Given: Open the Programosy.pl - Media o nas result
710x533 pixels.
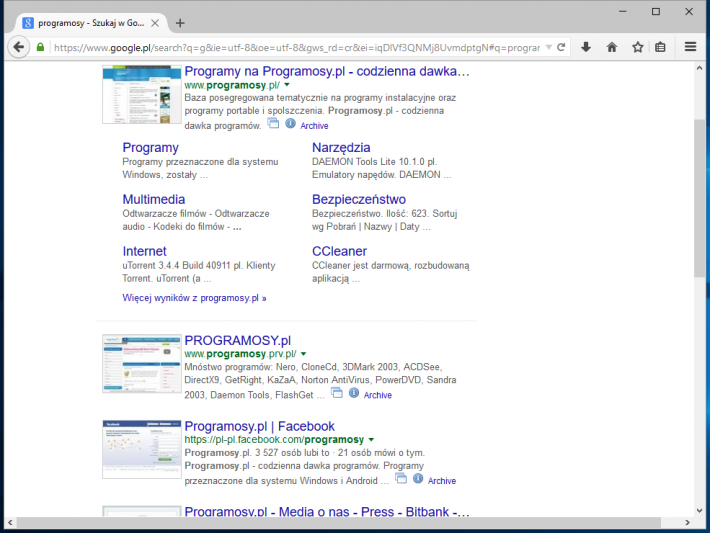Looking at the screenshot, I should [327, 511].
